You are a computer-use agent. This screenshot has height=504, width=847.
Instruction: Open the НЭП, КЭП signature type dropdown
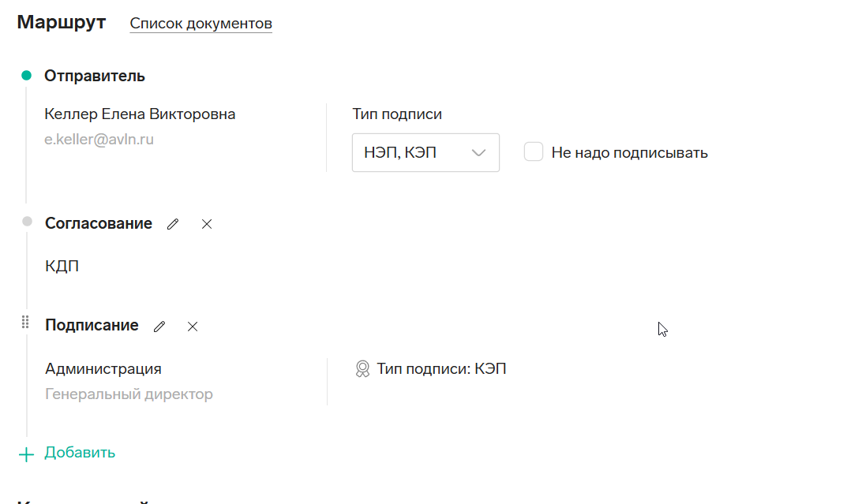point(425,153)
